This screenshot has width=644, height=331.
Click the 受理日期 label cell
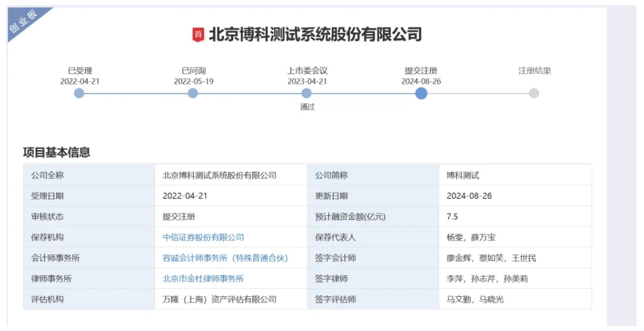[89, 196]
